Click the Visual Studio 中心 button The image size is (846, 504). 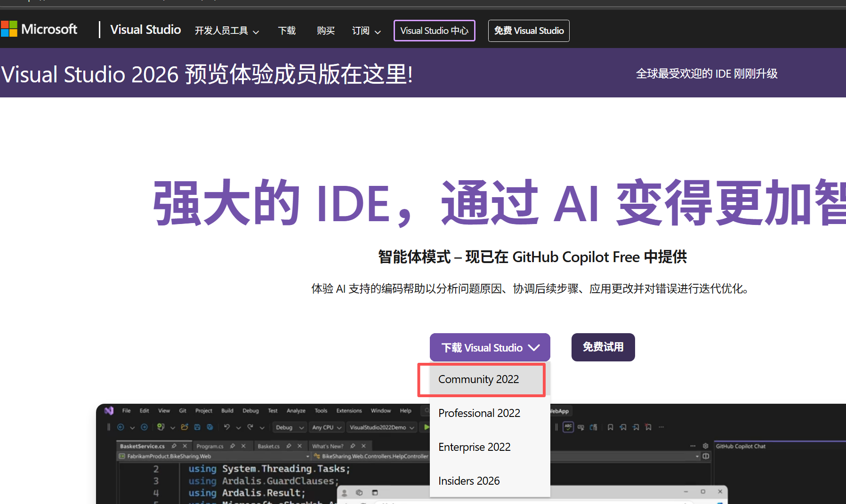point(435,31)
